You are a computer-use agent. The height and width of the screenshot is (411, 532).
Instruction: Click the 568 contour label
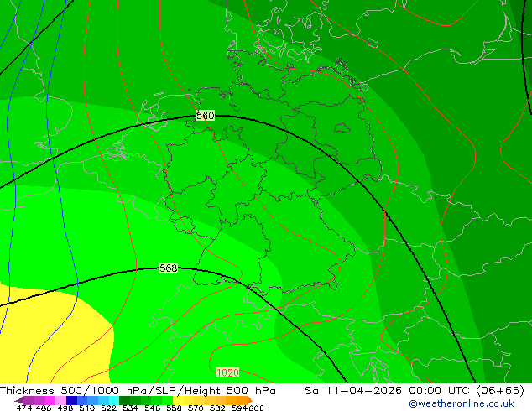point(169,268)
